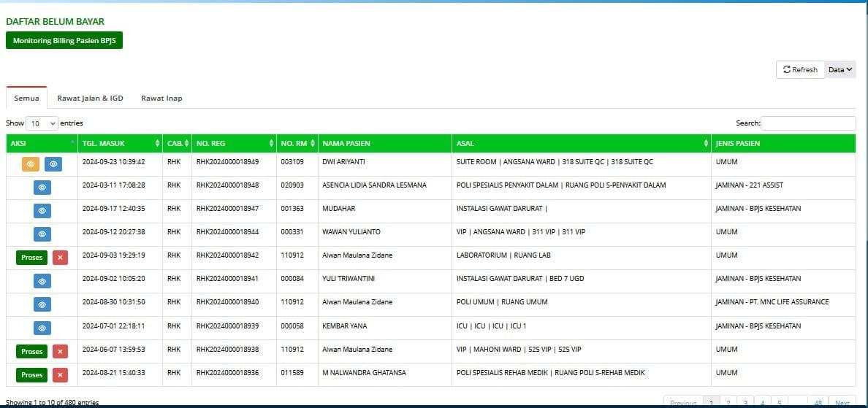Click orange eye icon for DWI ARIYANTI

(31, 164)
